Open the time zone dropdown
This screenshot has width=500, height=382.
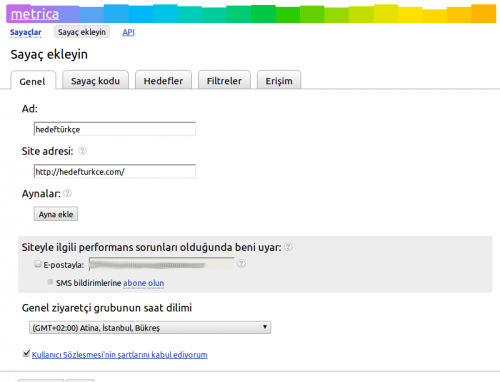point(150,328)
